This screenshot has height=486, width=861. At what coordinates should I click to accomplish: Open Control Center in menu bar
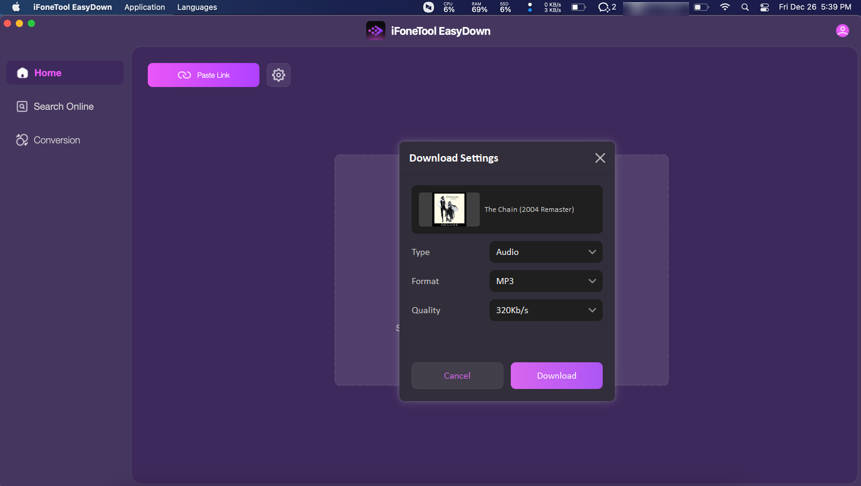(764, 7)
